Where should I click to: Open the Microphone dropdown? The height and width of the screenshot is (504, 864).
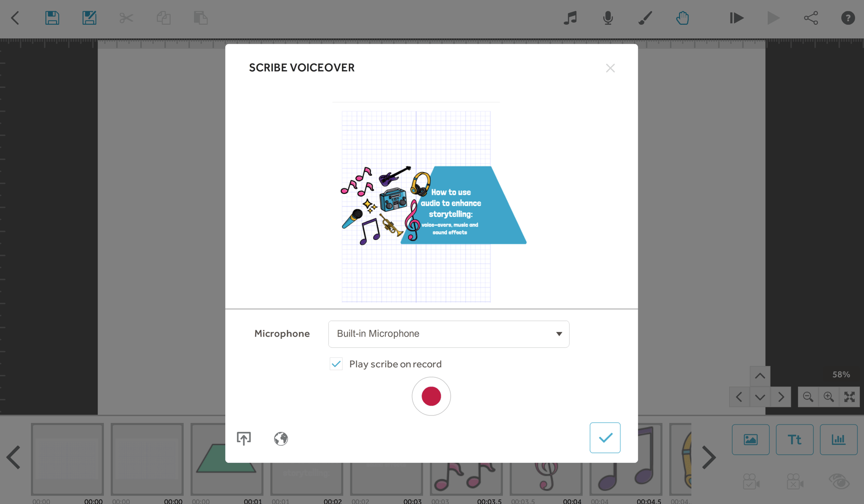(448, 334)
